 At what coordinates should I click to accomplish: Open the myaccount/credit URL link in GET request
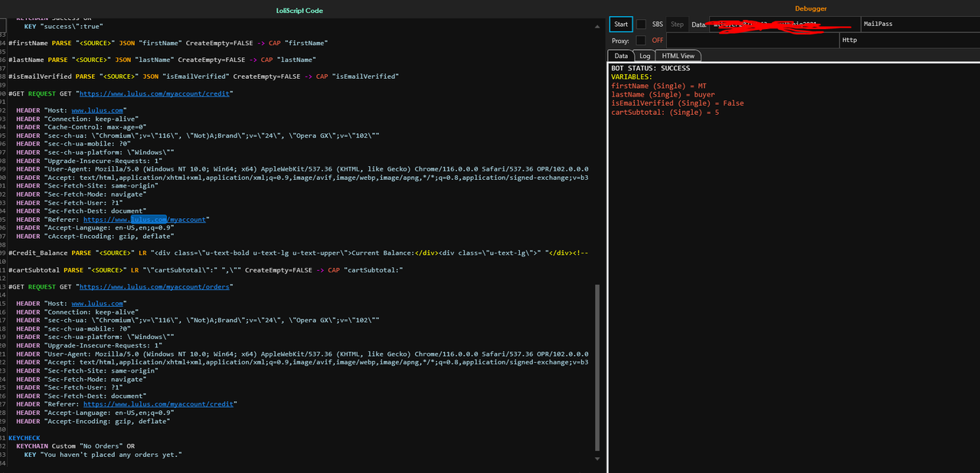155,93
